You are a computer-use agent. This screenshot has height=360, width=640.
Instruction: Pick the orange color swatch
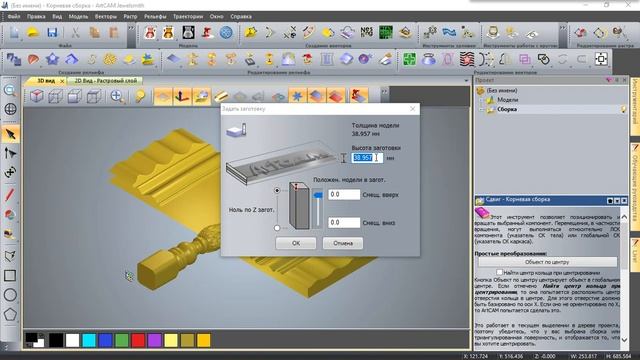(x=204, y=340)
